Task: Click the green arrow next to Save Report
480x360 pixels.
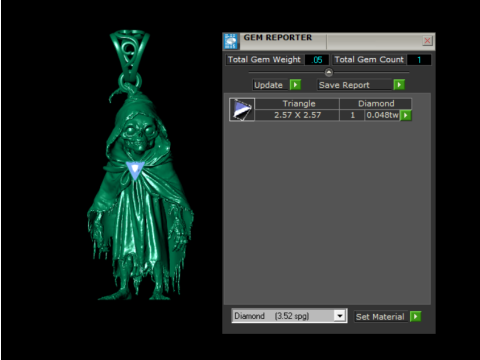Action: click(399, 85)
